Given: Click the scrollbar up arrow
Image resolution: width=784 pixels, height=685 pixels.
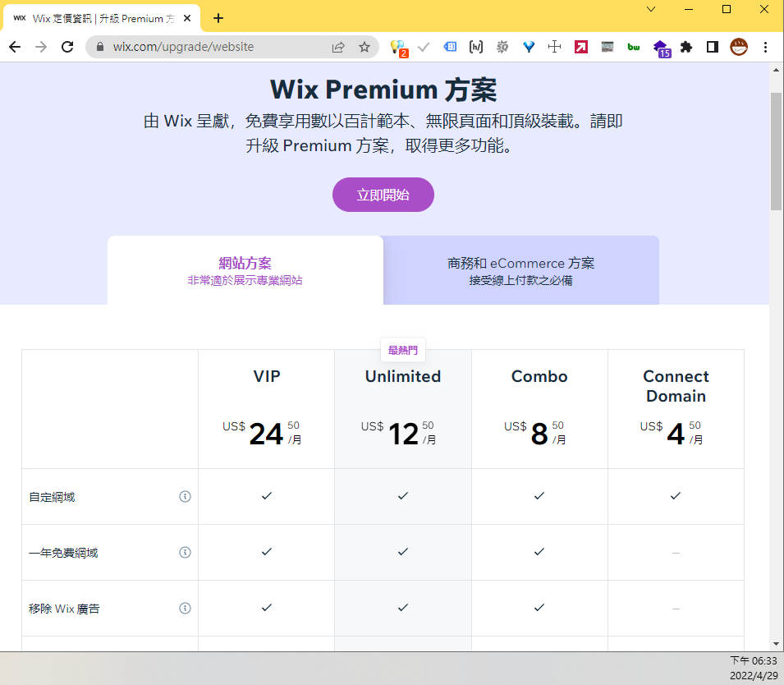Looking at the screenshot, I should (776, 70).
